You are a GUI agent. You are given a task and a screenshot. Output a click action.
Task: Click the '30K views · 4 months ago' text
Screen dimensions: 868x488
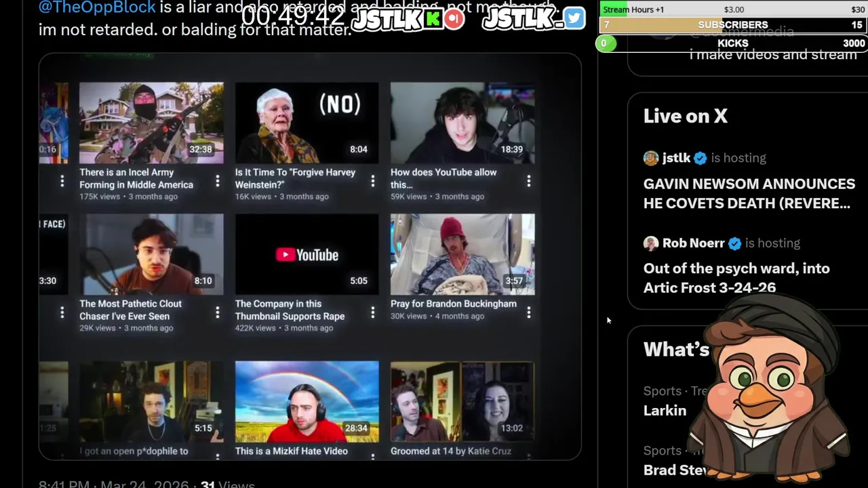tap(437, 316)
